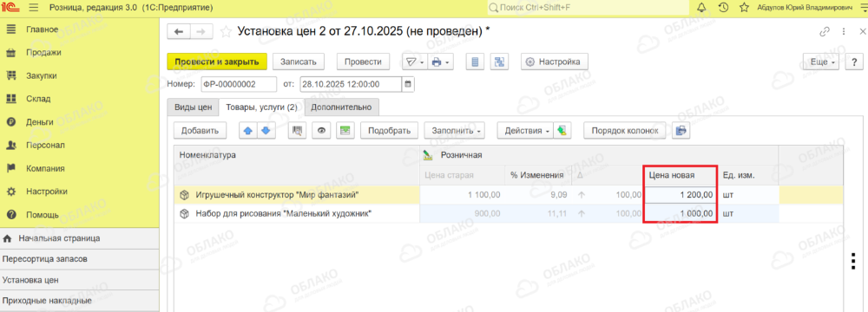Copy link to document icon
This screenshot has width=868, height=312.
825,32
